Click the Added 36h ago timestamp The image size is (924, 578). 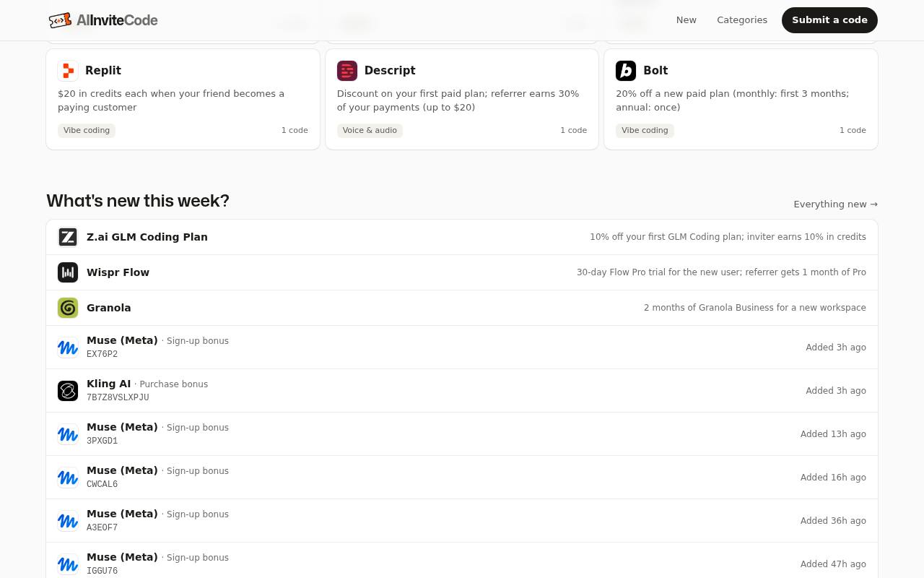[833, 521]
